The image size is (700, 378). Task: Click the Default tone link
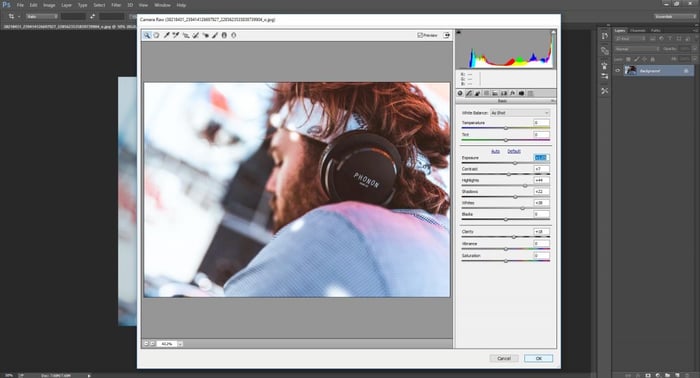pos(514,151)
